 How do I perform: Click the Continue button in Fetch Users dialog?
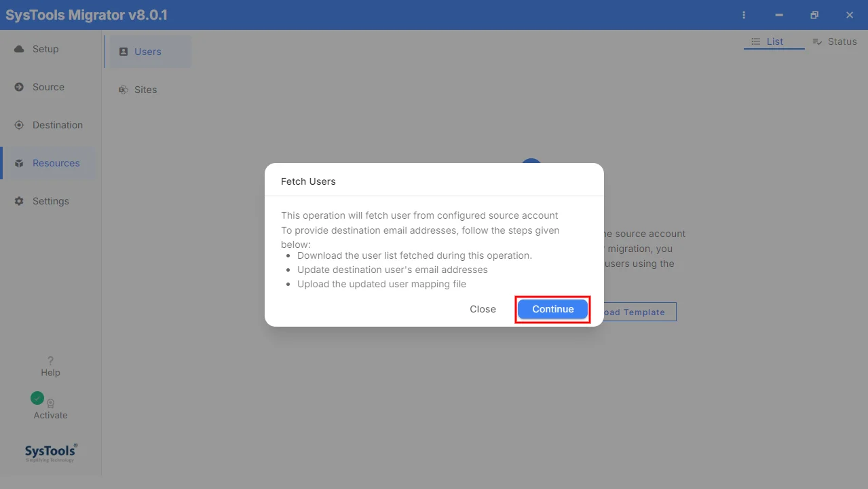point(552,309)
